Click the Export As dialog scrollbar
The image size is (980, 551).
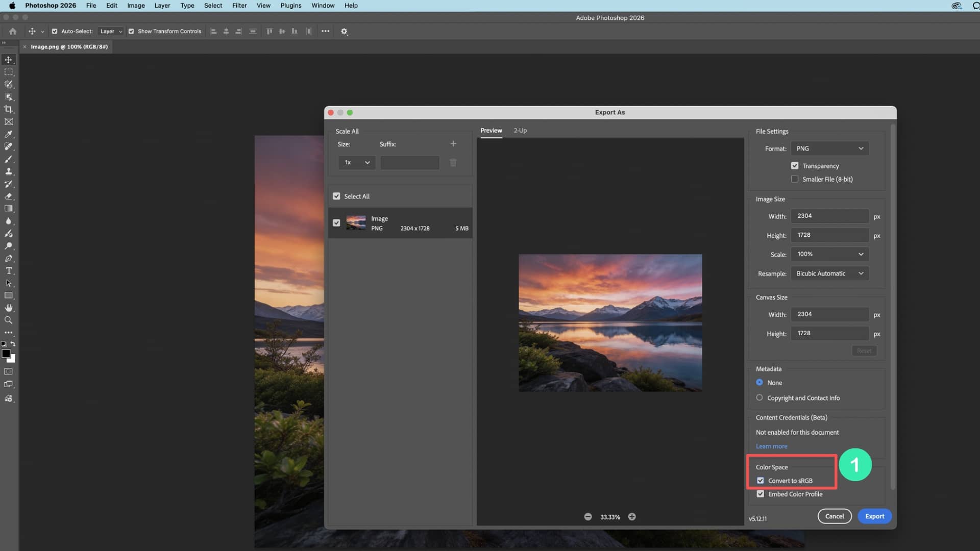[x=893, y=306]
